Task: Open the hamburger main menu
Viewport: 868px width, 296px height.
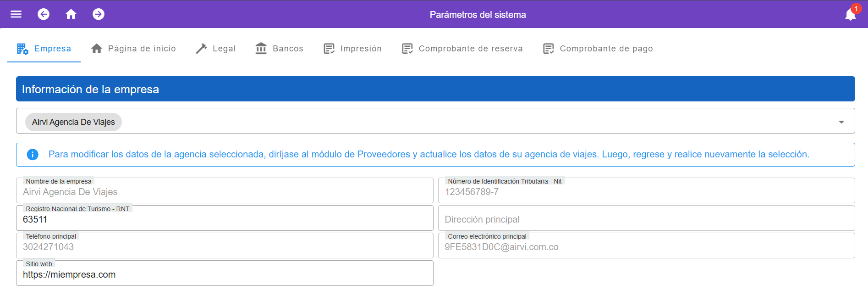Action: pos(16,14)
